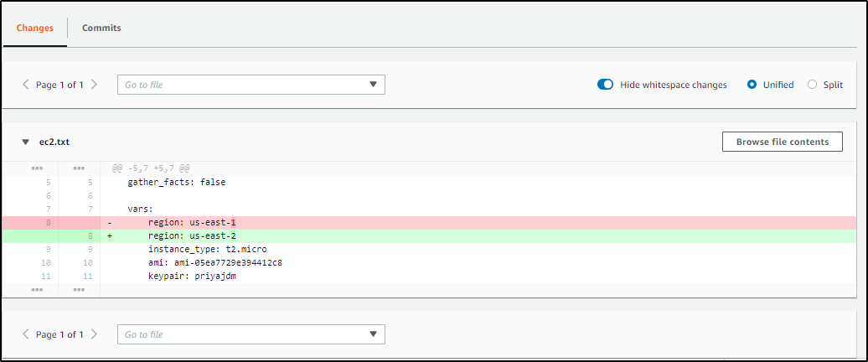Click the removed region us-east-1 line
The image size is (868, 362).
tap(434, 223)
